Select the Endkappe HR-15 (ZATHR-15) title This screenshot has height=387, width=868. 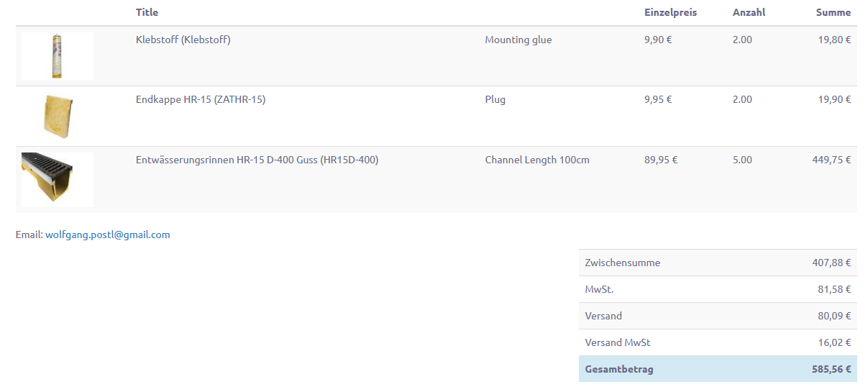pyautogui.click(x=201, y=99)
